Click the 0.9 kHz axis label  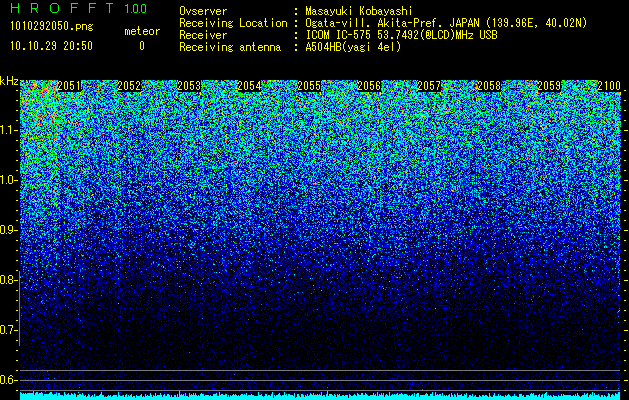pyautogui.click(x=8, y=230)
